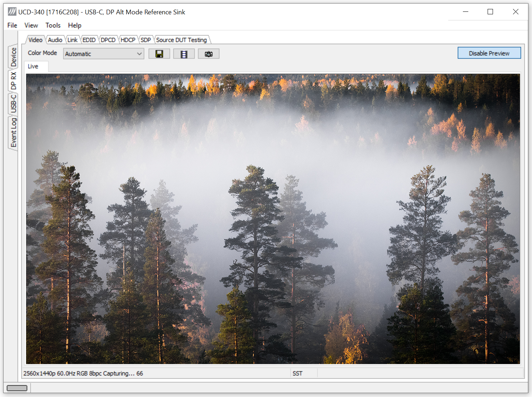Click the camera snapshot icon
This screenshot has width=532, height=397.
tap(209, 54)
